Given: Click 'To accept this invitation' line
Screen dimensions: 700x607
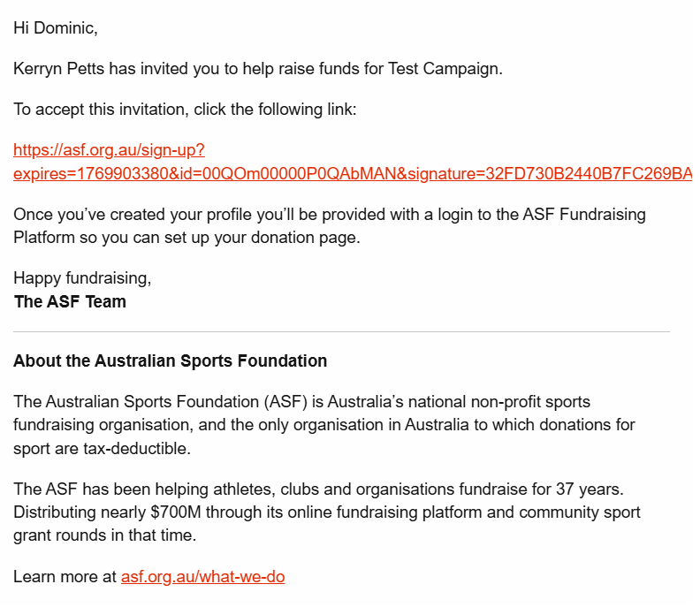Looking at the screenshot, I should pos(185,110).
